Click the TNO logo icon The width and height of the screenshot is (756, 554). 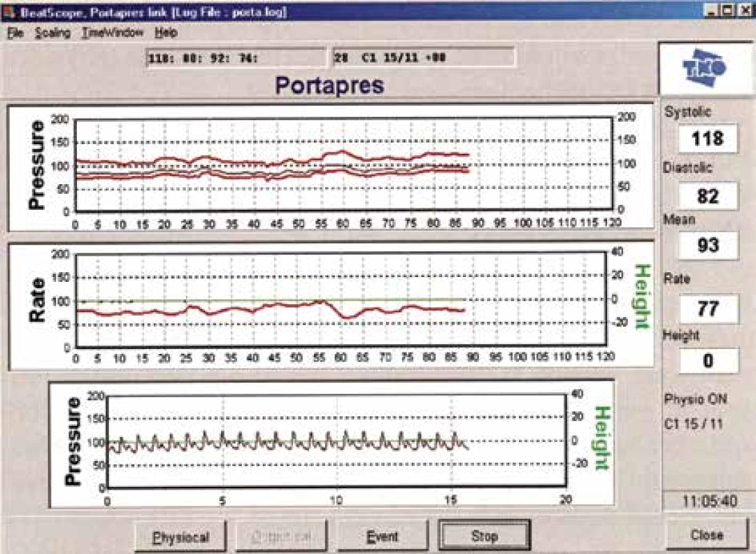(x=705, y=67)
